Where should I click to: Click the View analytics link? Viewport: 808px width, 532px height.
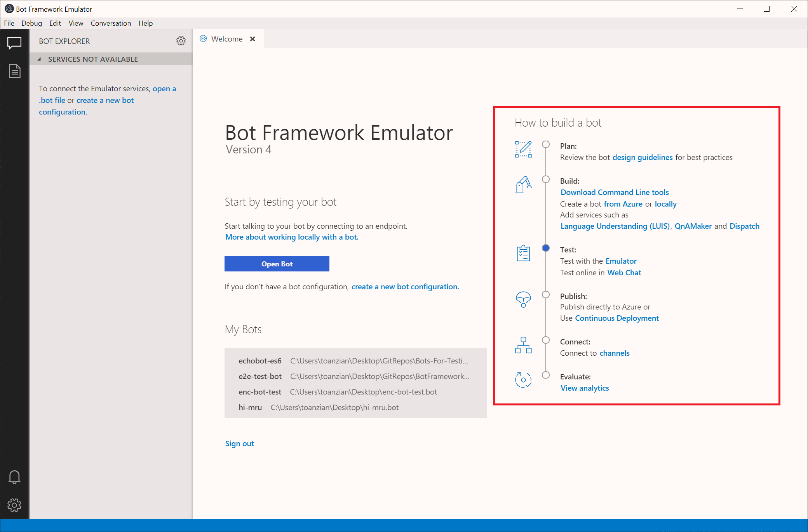tap(585, 388)
